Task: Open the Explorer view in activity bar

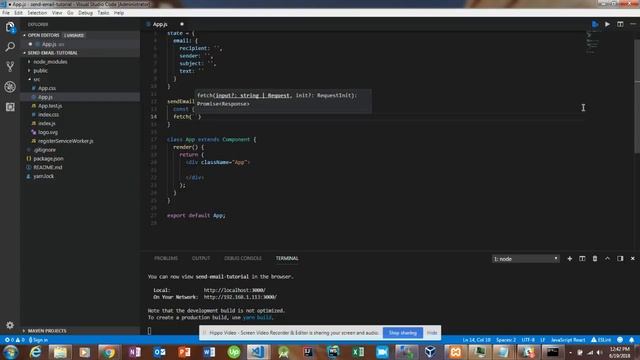Action: [x=10, y=27]
